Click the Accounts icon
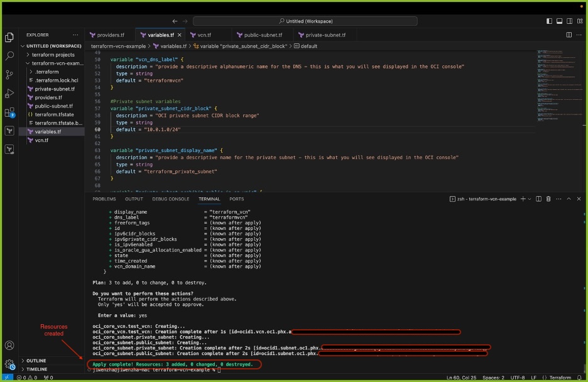588x382 pixels. [x=9, y=345]
